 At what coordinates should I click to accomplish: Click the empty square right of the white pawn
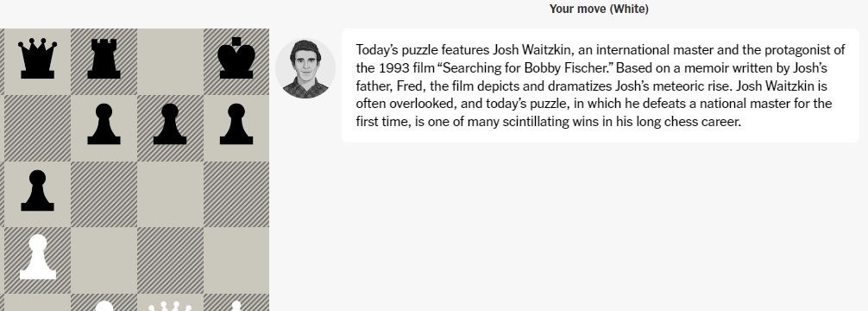[104, 261]
